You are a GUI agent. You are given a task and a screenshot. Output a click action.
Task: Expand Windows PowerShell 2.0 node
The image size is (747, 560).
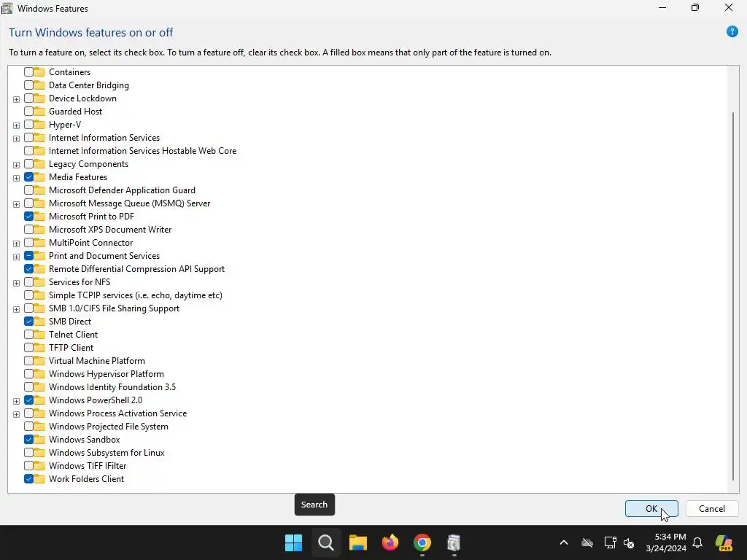(x=16, y=401)
